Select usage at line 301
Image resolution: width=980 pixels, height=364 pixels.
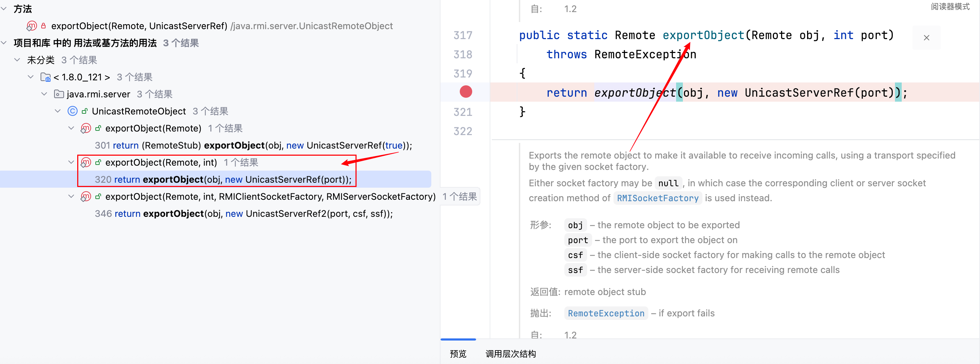coord(253,145)
